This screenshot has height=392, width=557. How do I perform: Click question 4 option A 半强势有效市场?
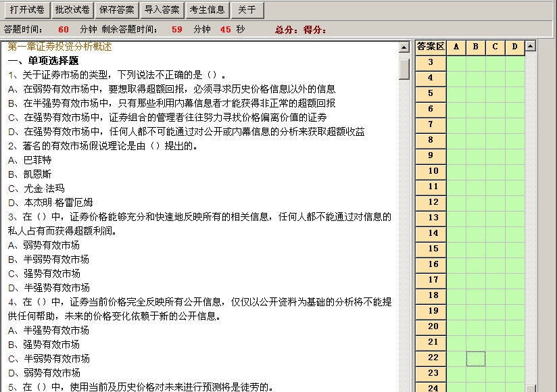56,330
